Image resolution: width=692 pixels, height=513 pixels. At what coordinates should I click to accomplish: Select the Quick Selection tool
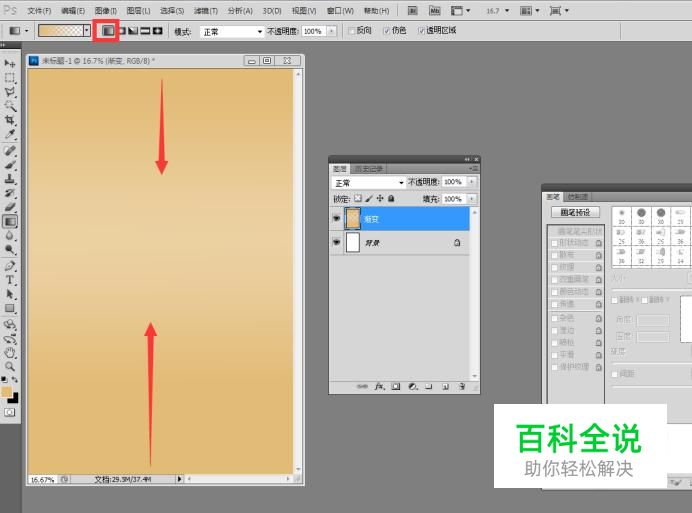[x=9, y=106]
